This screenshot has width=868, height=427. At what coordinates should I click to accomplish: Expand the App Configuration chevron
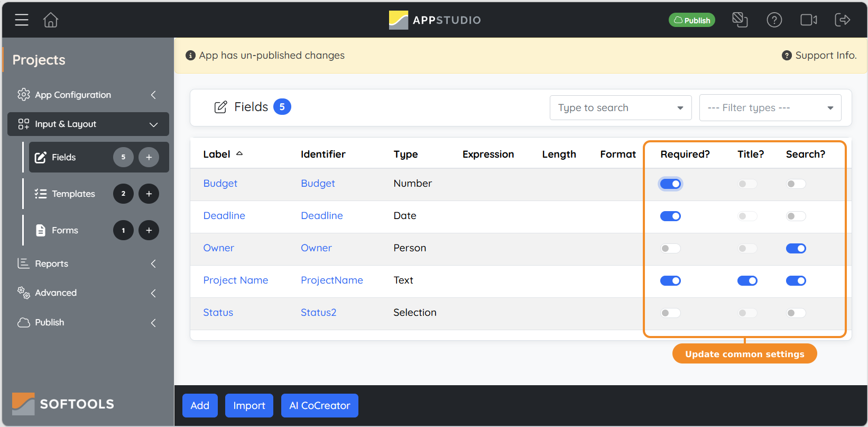(153, 95)
